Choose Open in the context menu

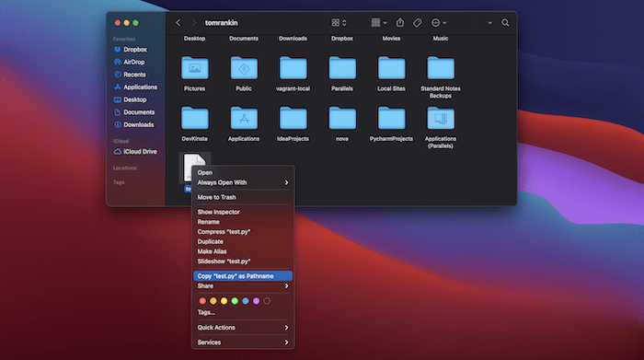pos(243,172)
